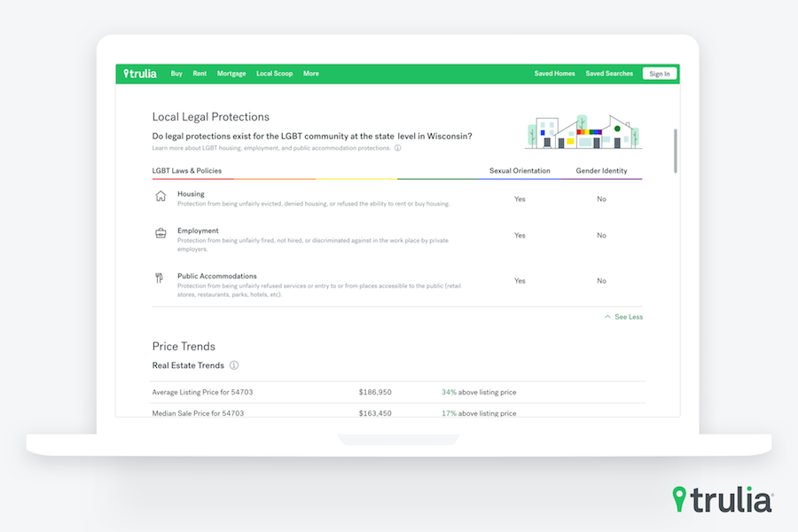The height and width of the screenshot is (532, 798).
Task: Open the Local Scoop menu
Action: [274, 74]
